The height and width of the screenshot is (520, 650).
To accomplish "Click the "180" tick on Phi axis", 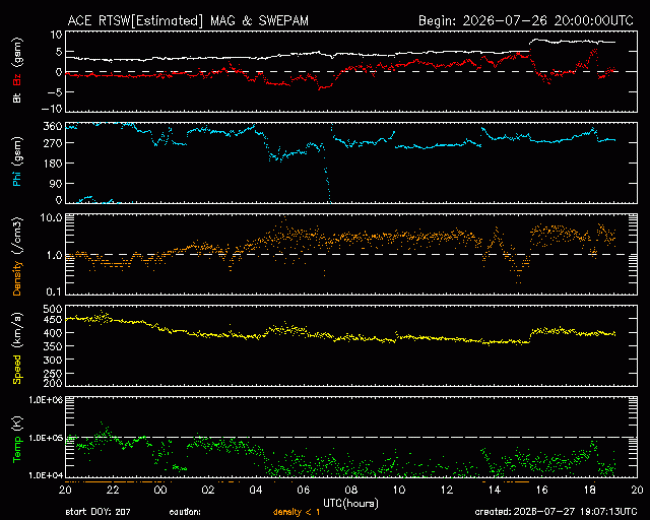I will tap(53, 163).
